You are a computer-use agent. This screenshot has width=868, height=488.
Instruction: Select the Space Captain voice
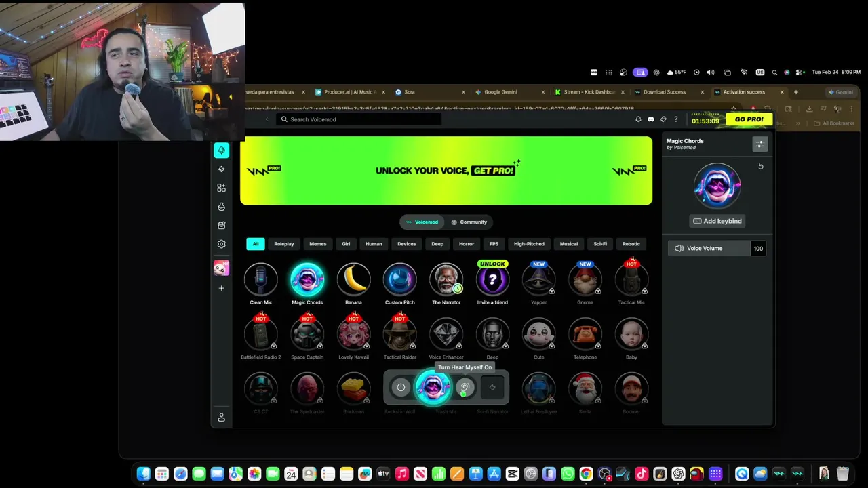click(307, 335)
